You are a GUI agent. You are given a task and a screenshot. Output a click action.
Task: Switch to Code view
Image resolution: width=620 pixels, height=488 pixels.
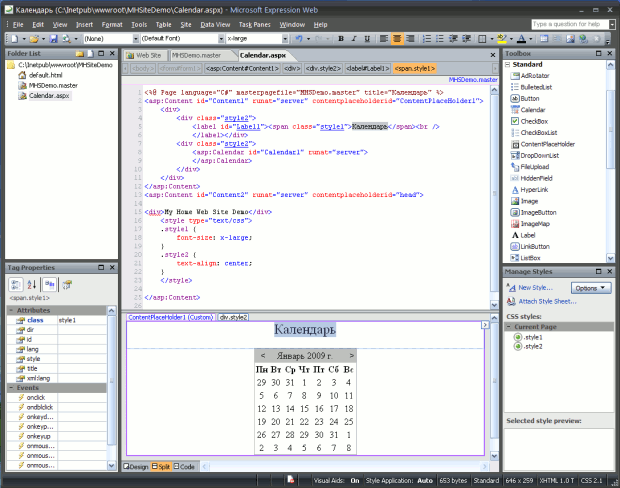pos(184,467)
